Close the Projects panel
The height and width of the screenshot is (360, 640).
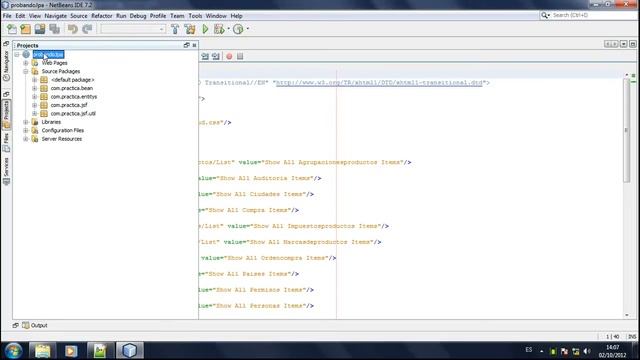pyautogui.click(x=194, y=45)
